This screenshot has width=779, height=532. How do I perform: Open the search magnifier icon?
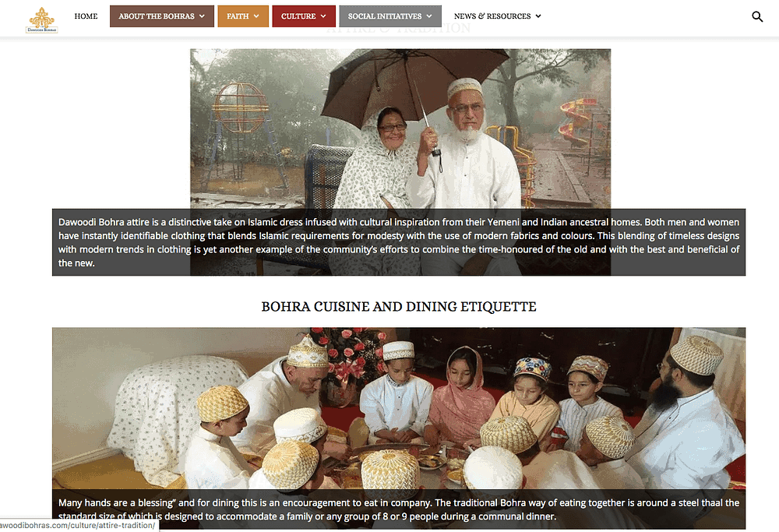coord(757,16)
